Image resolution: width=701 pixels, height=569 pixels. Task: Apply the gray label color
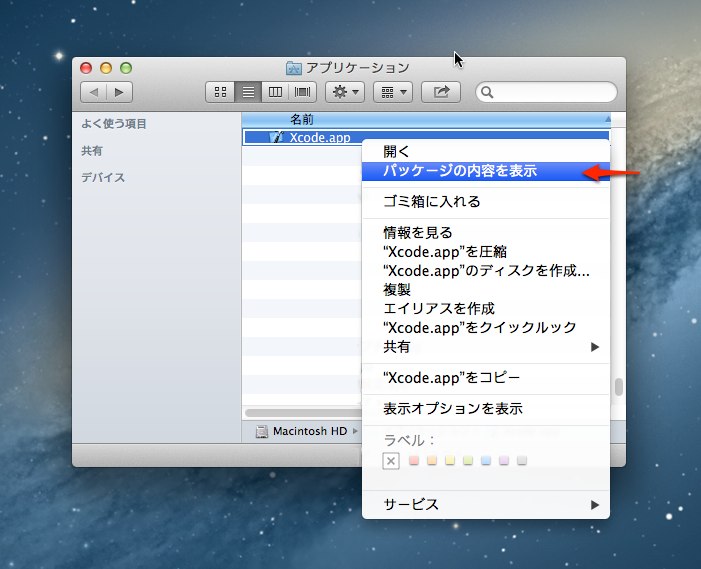point(522,460)
